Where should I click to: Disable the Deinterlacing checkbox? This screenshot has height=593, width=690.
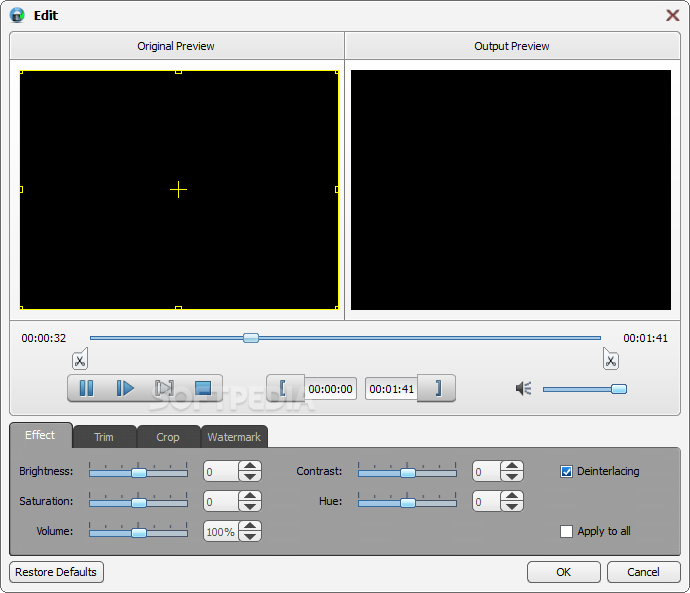566,472
